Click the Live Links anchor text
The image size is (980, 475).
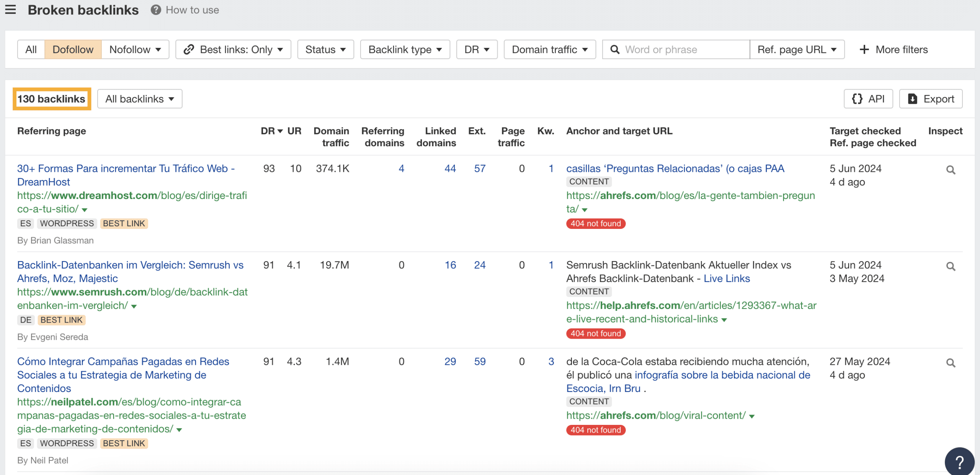click(x=727, y=278)
